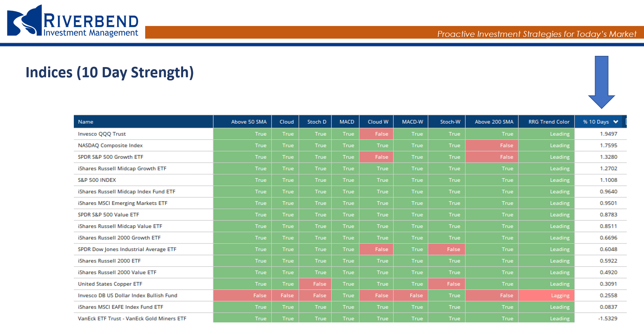Click iShares Russell 2000 Value ETF name
Image resolution: width=644 pixels, height=334 pixels.
click(x=117, y=273)
